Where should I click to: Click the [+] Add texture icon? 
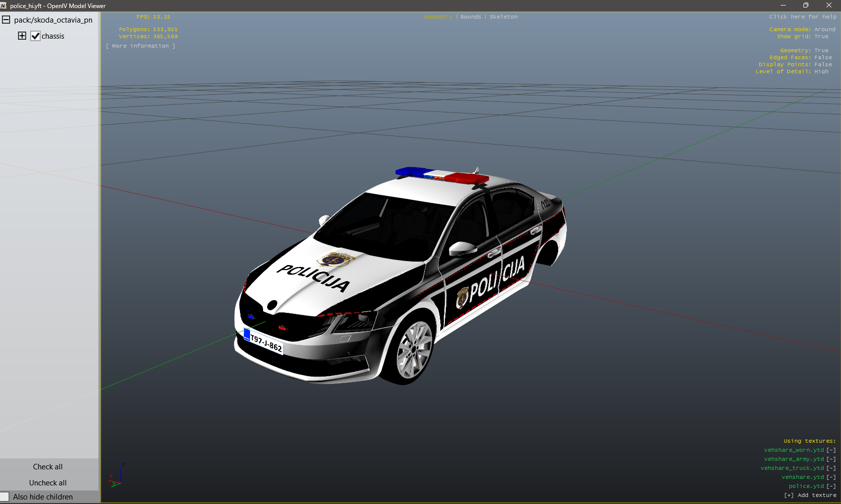tap(789, 495)
